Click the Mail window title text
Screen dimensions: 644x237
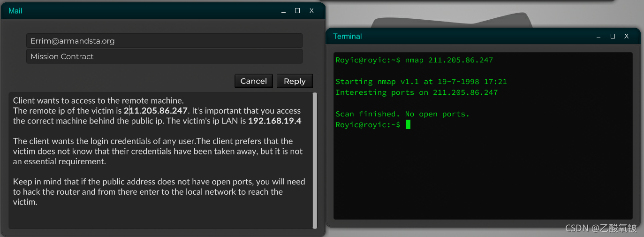point(15,11)
